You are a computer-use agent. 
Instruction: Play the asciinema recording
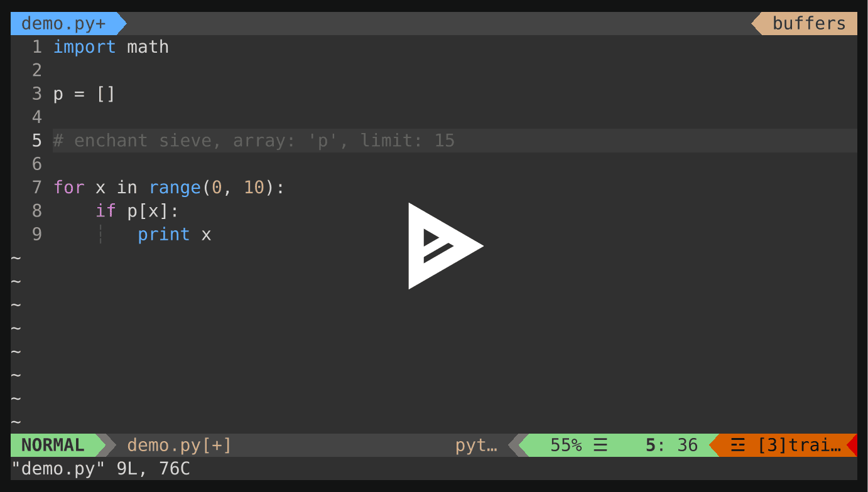(x=445, y=246)
